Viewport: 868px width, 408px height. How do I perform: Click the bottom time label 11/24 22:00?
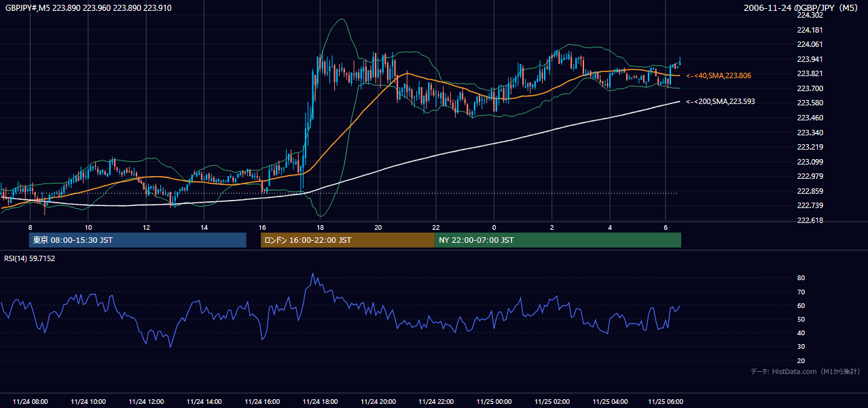pyautogui.click(x=436, y=401)
